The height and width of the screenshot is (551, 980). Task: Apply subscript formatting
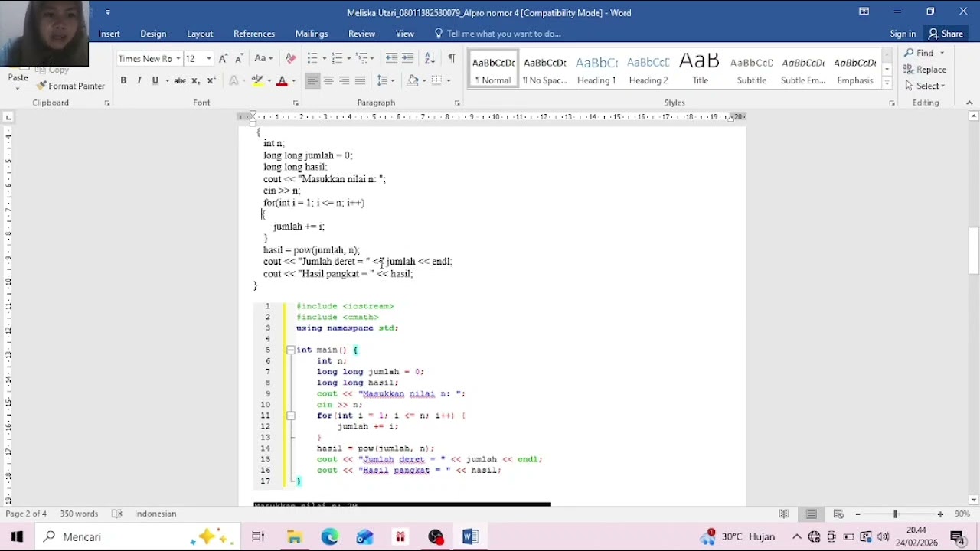click(196, 80)
